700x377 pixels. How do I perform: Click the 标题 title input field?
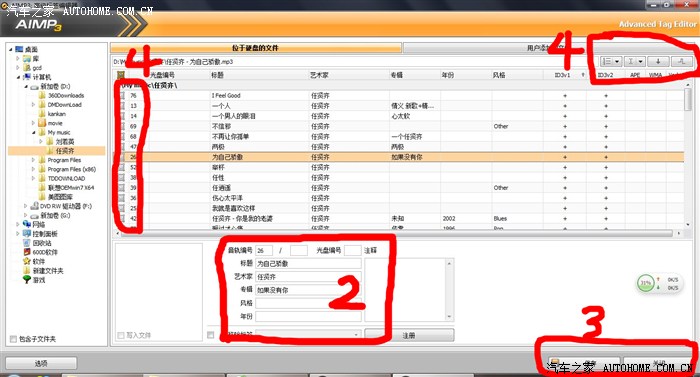pyautogui.click(x=308, y=264)
